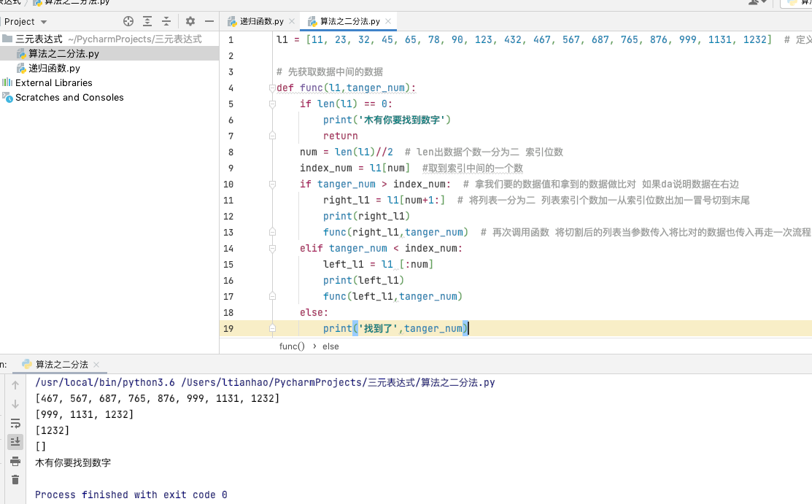Click 'right_l1 = l1[num+1:]' on line 11

point(384,200)
